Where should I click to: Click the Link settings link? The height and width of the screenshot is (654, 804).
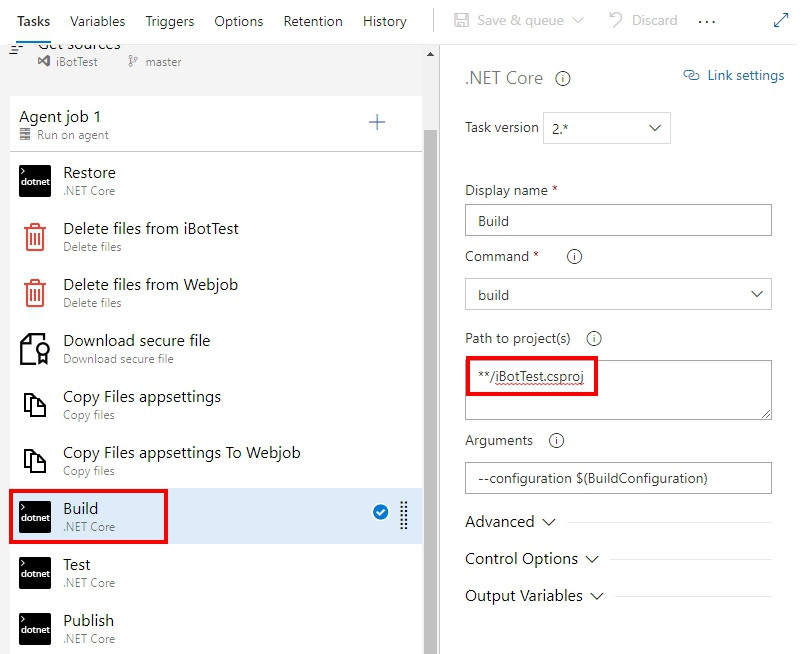tap(734, 75)
